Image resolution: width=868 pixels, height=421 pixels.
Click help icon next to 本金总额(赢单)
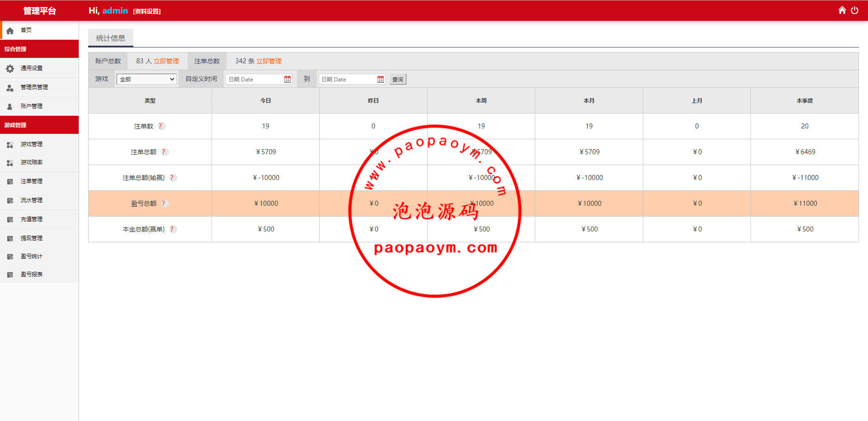[x=173, y=229]
